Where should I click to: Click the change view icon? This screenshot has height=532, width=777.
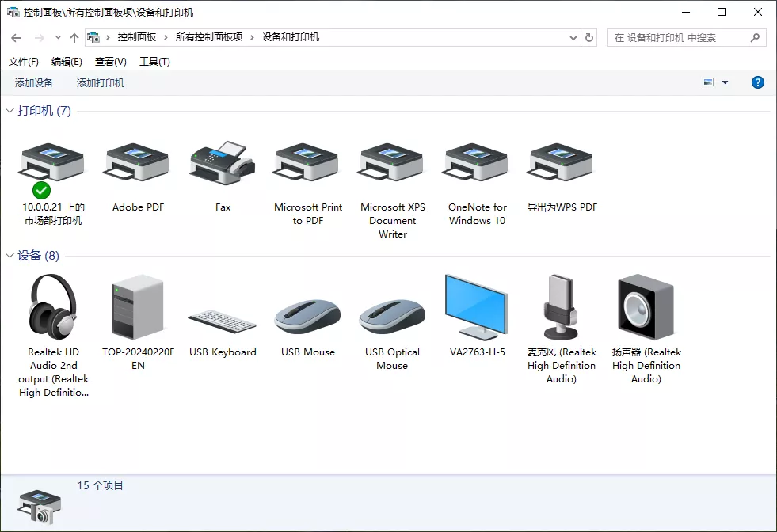point(709,82)
